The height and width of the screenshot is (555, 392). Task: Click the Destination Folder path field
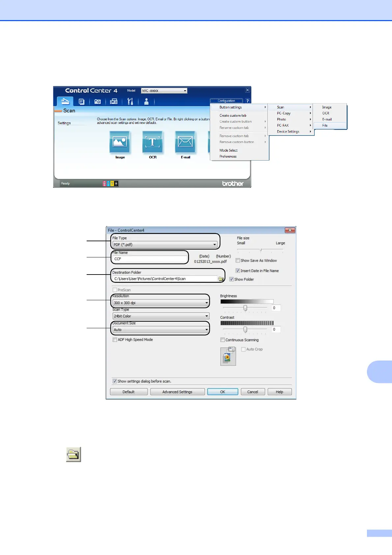pyautogui.click(x=165, y=279)
